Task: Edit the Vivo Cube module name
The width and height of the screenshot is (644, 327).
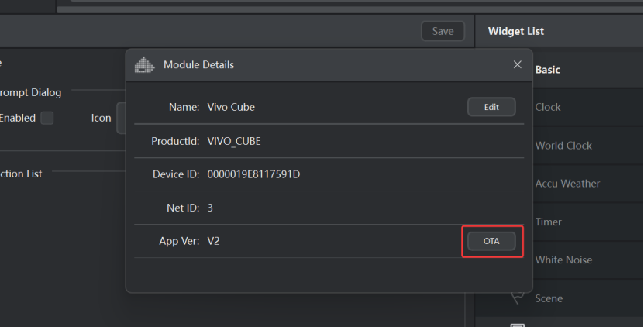Action: coord(491,107)
